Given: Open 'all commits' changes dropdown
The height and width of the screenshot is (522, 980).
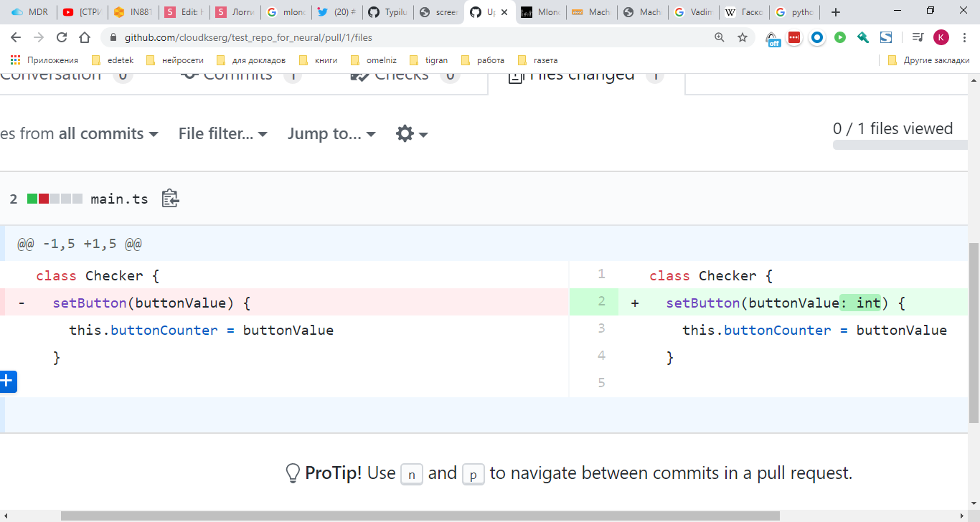Looking at the screenshot, I should tap(108, 133).
